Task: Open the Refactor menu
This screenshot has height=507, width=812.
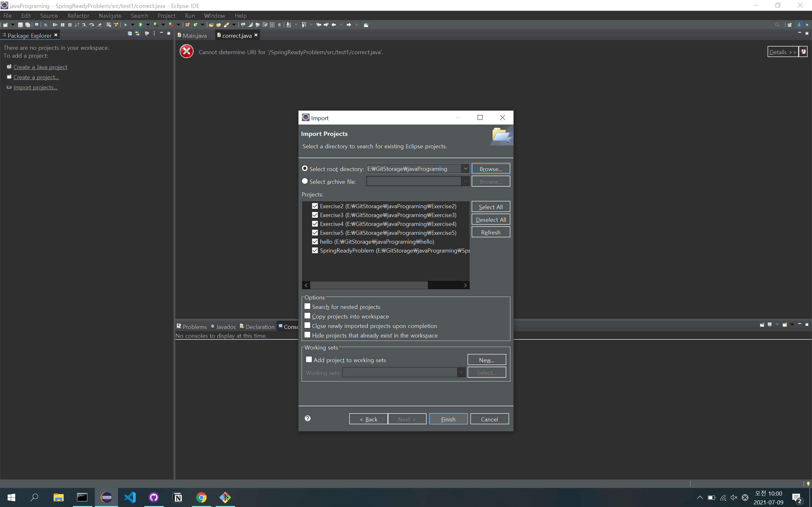Action: [x=78, y=16]
